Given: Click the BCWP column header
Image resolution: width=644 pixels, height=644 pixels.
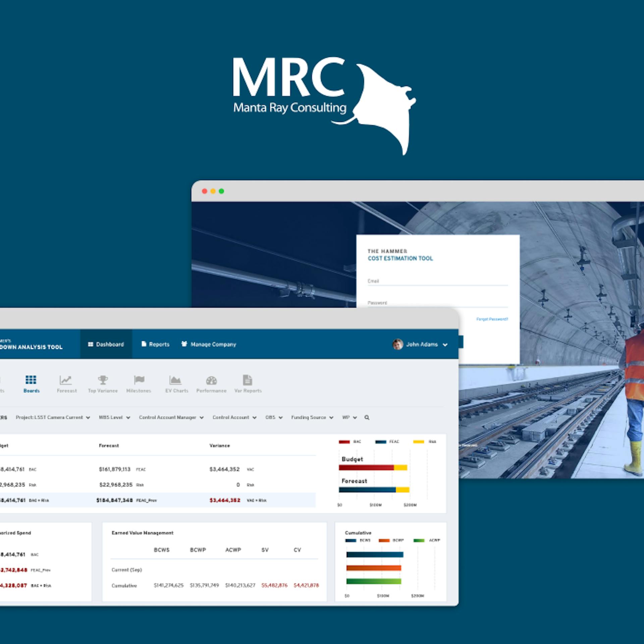Looking at the screenshot, I should point(198,550).
